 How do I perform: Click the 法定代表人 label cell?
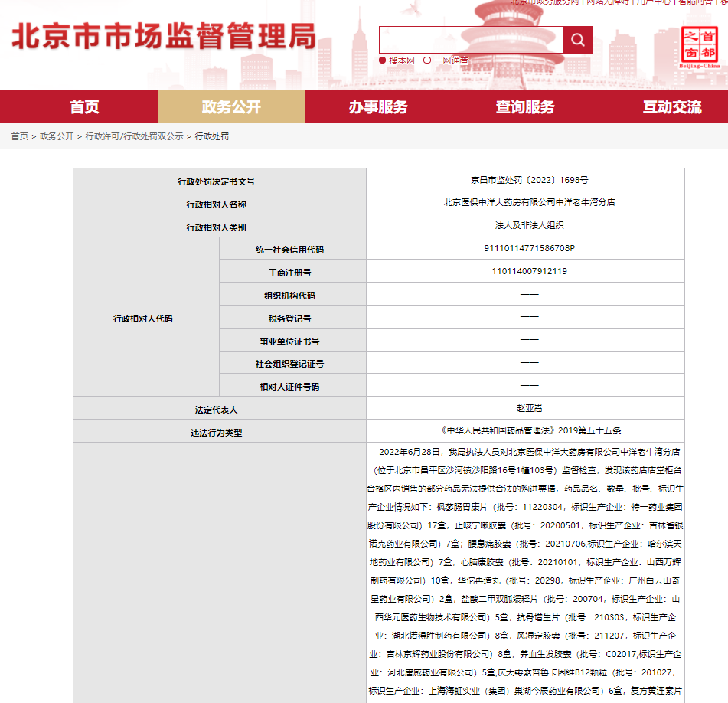[x=220, y=408]
